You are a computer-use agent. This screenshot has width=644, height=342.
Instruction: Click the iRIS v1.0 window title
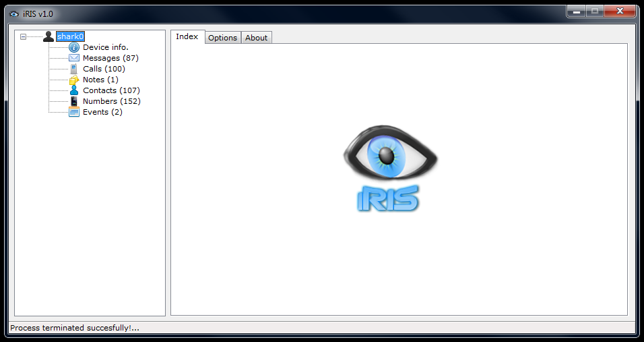click(x=38, y=14)
